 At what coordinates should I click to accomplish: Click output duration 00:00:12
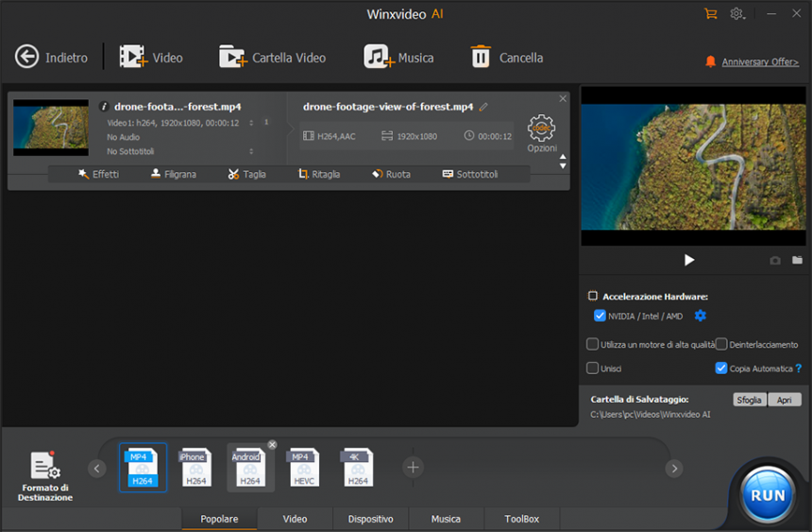[x=488, y=136]
